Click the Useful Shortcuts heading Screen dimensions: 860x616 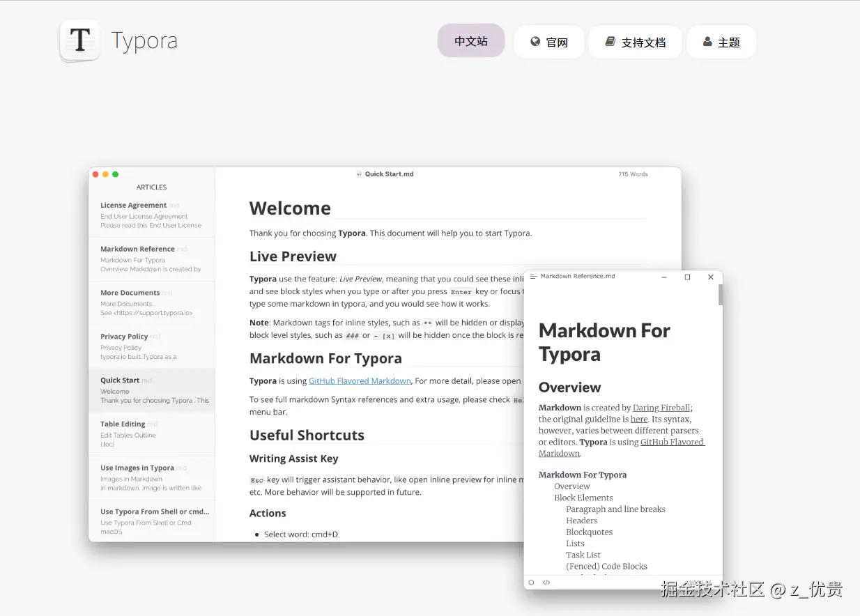coord(307,436)
